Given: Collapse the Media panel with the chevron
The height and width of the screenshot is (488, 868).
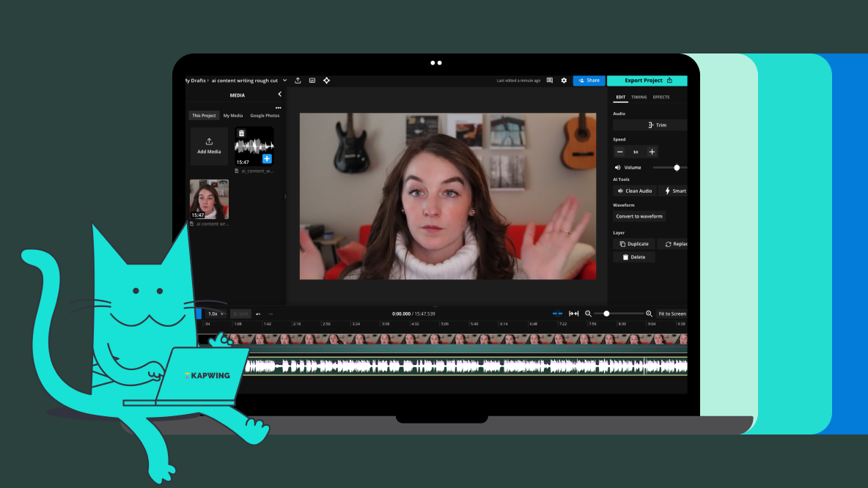Looking at the screenshot, I should [279, 95].
